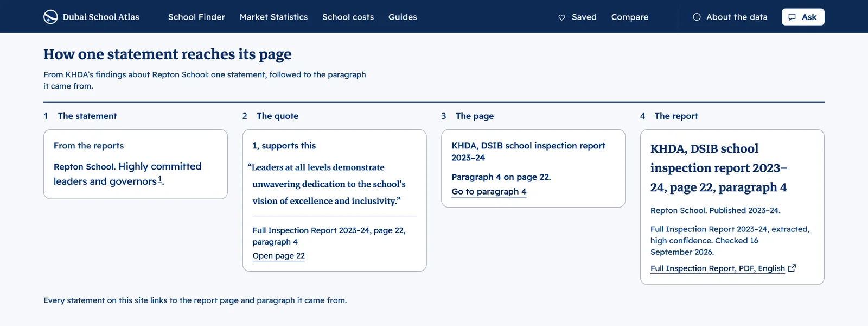Click the page card title KHDA, DSIB school inspection report 2023–24
The image size is (868, 326).
pos(528,152)
